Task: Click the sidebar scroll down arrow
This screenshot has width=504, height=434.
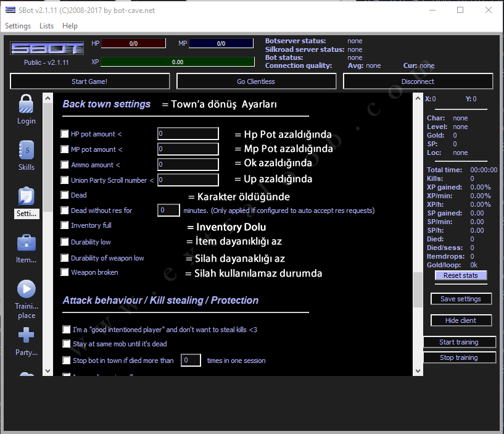Action: click(x=48, y=370)
